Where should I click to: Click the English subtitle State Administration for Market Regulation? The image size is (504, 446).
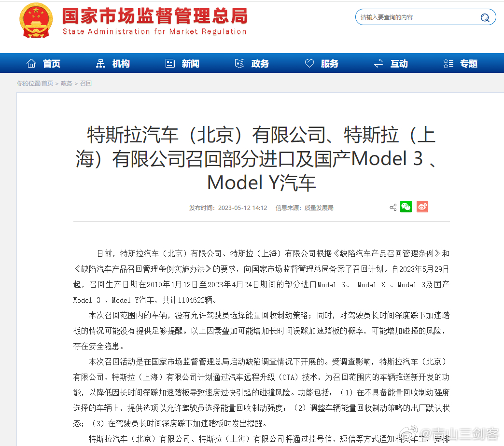(x=154, y=31)
